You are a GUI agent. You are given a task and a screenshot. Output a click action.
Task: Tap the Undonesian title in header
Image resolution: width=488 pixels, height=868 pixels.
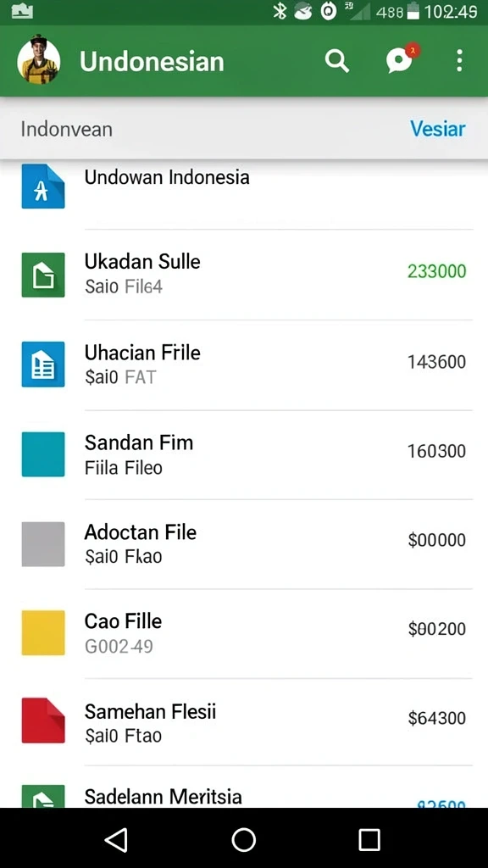click(x=152, y=61)
